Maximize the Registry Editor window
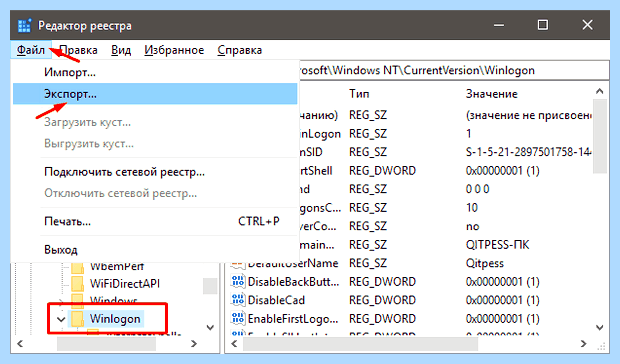This screenshot has height=364, width=620. pos(543,25)
